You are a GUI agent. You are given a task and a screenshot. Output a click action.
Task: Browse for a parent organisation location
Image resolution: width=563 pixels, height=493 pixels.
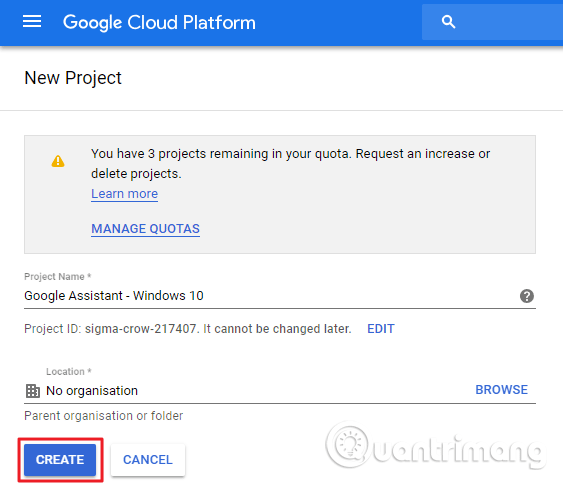[x=501, y=390]
